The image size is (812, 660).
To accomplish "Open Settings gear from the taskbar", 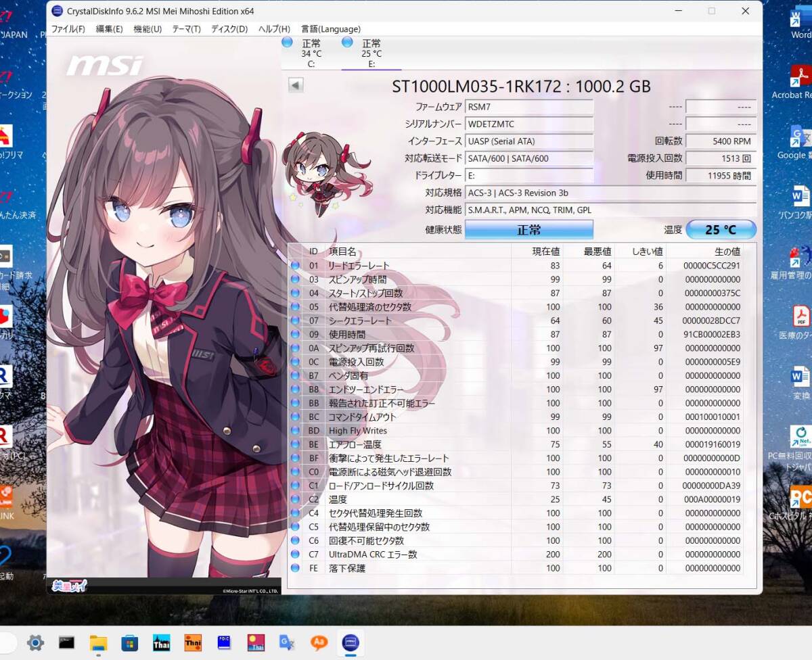I will point(35,642).
